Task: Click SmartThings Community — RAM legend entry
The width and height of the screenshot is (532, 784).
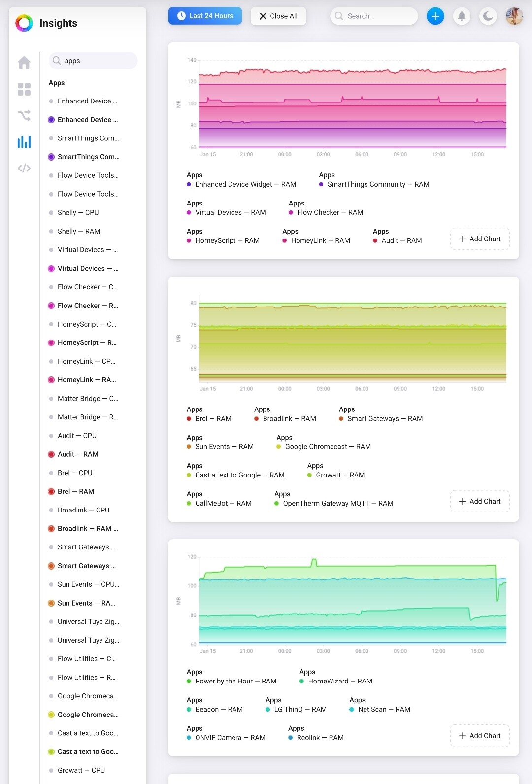Action: [x=374, y=184]
